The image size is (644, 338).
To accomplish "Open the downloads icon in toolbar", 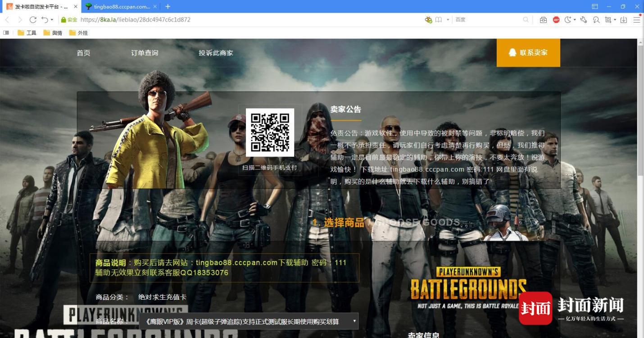I will [x=624, y=20].
